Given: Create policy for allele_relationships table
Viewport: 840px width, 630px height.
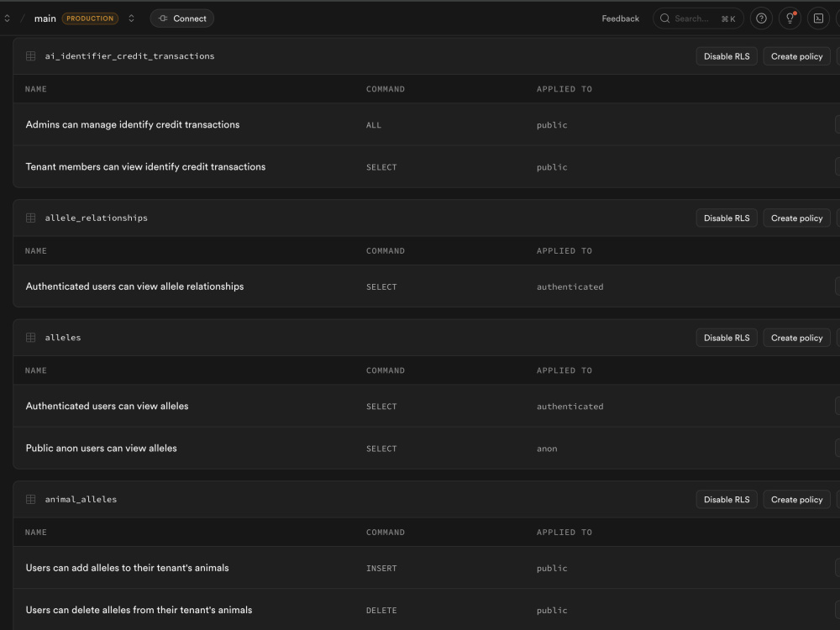Looking at the screenshot, I should click(x=796, y=218).
